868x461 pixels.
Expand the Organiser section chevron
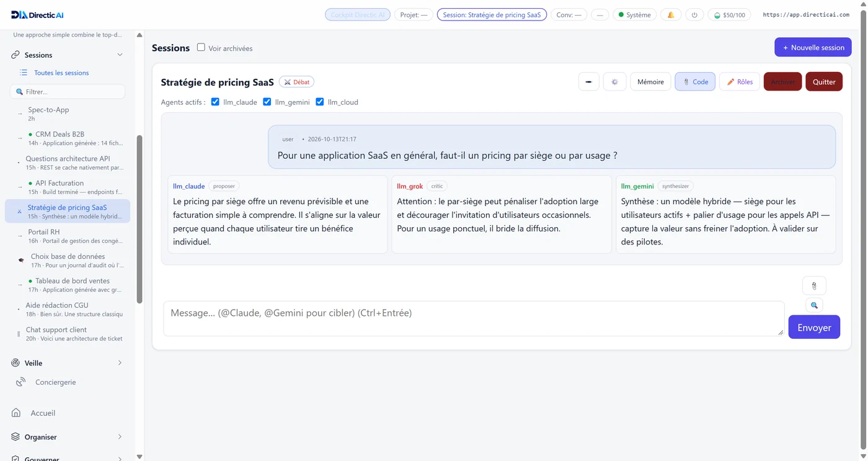[120, 437]
